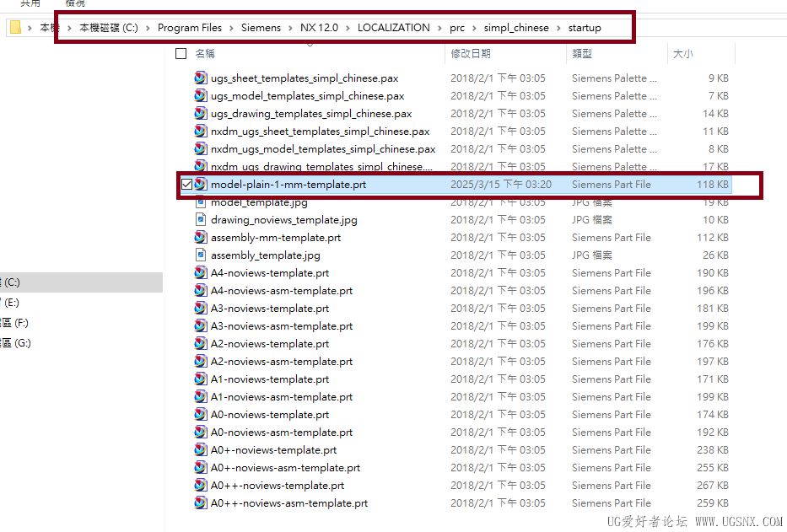The height and width of the screenshot is (532, 787).
Task: Click the A0++-noviews-template.prt file icon
Action: pos(200,486)
